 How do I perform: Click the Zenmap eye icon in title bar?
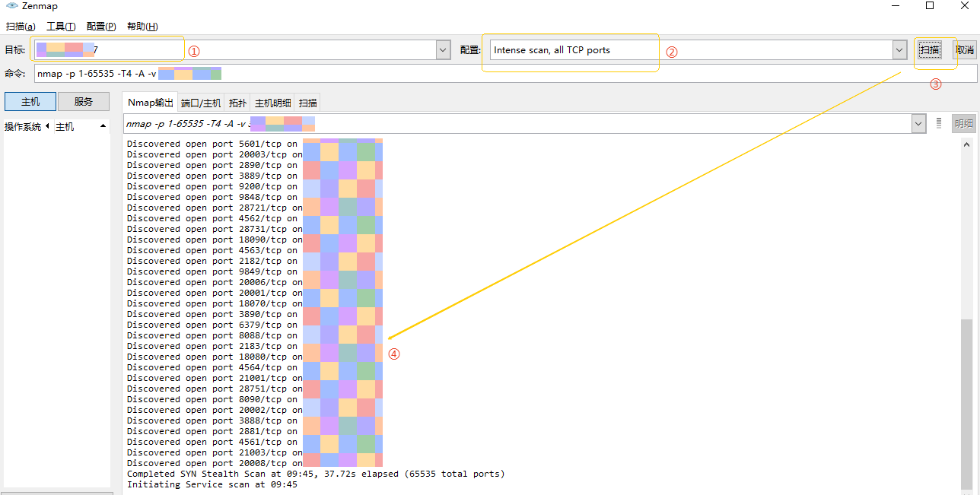11,6
